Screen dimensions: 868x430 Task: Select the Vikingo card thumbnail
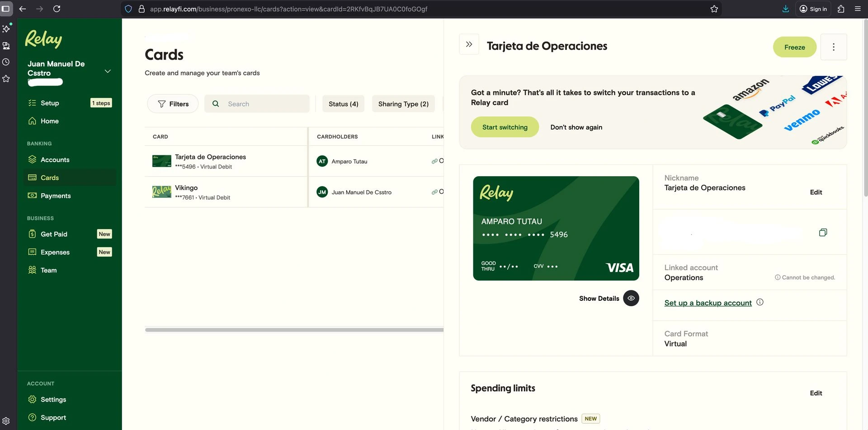pos(161,192)
